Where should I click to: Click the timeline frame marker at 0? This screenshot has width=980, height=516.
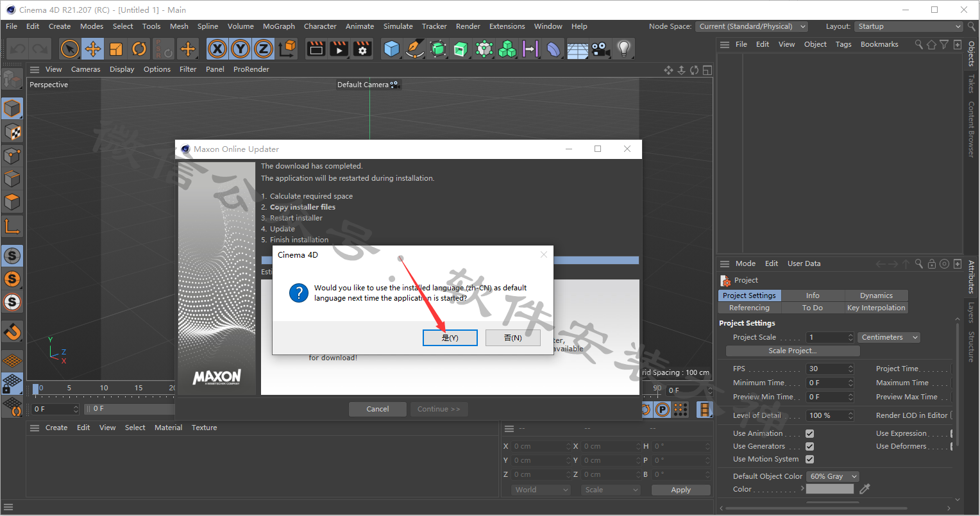(x=37, y=388)
